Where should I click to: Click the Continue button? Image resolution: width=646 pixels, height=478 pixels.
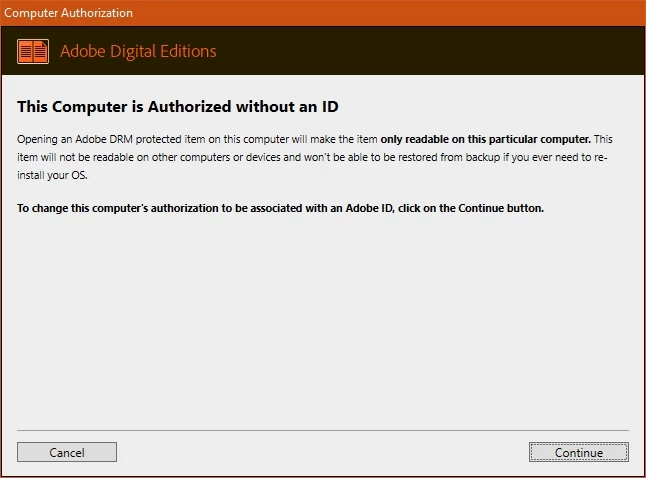(578, 452)
